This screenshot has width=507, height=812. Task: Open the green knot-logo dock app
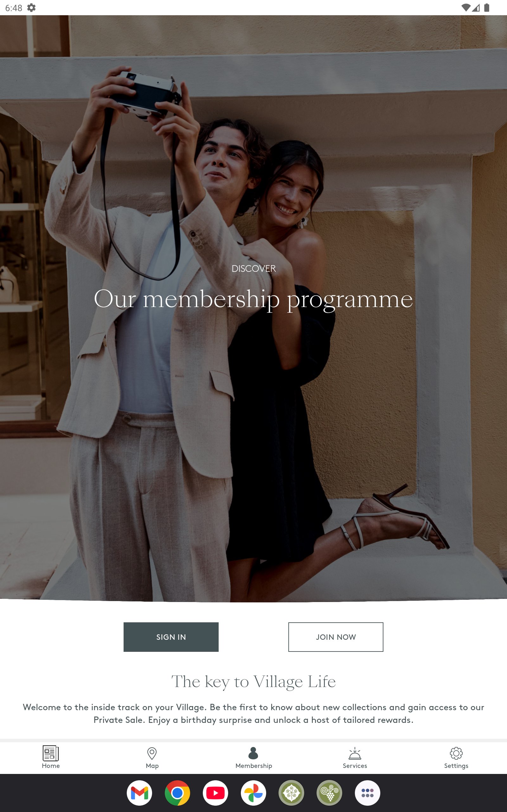[292, 793]
